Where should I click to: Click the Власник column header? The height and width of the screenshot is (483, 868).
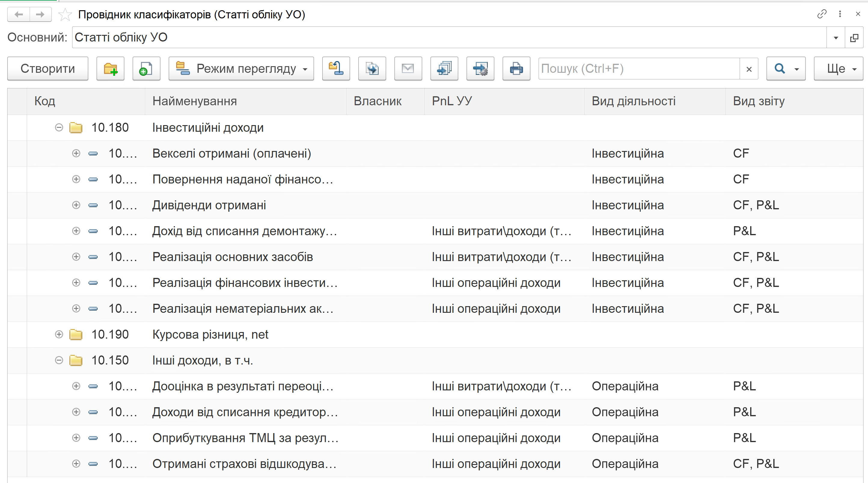386,101
